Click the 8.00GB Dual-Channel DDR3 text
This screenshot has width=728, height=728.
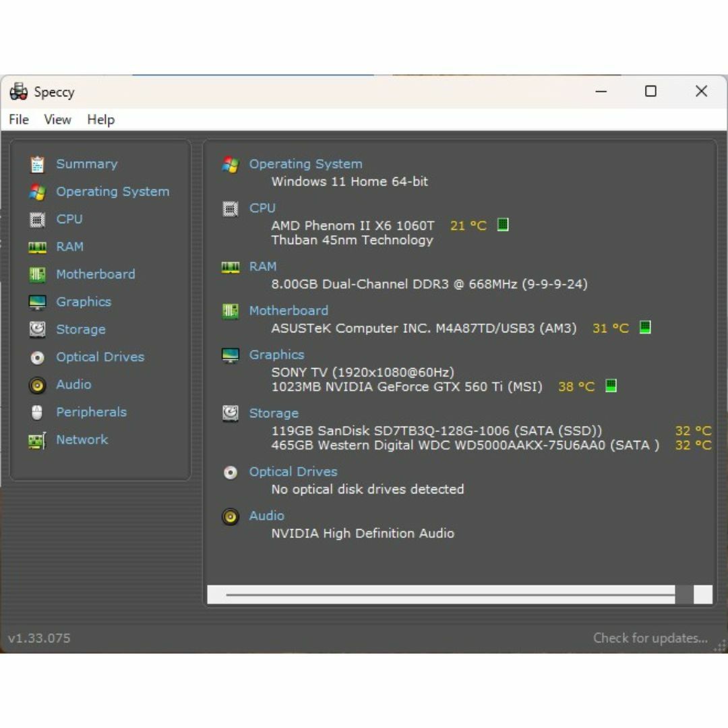[x=429, y=284]
